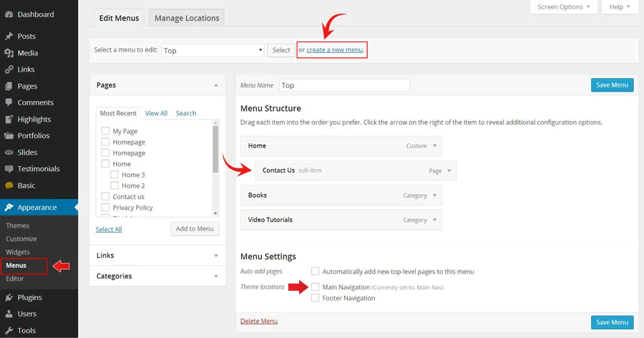Viewport: 644px width, 338px height.
Task: Expand the Books menu item options
Action: pos(434,195)
